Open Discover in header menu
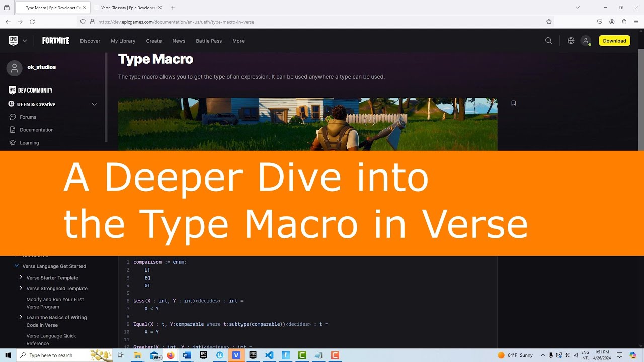The width and height of the screenshot is (644, 362). click(90, 41)
